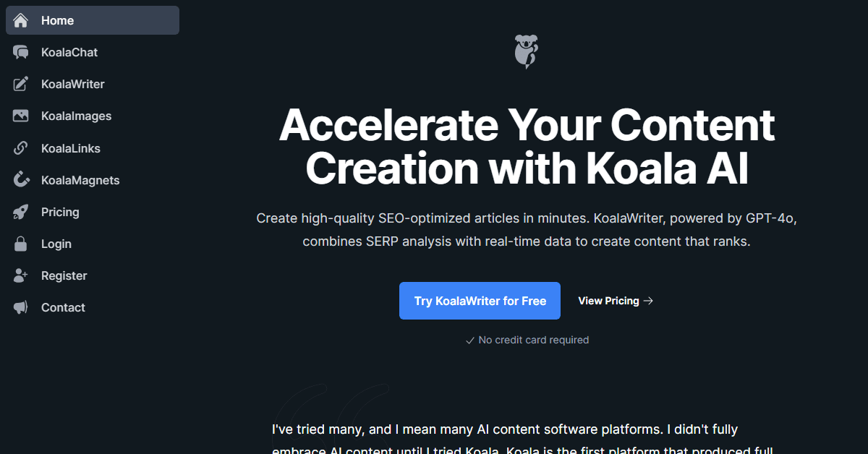Click the Contact megaphone icon
868x454 pixels.
coord(20,307)
